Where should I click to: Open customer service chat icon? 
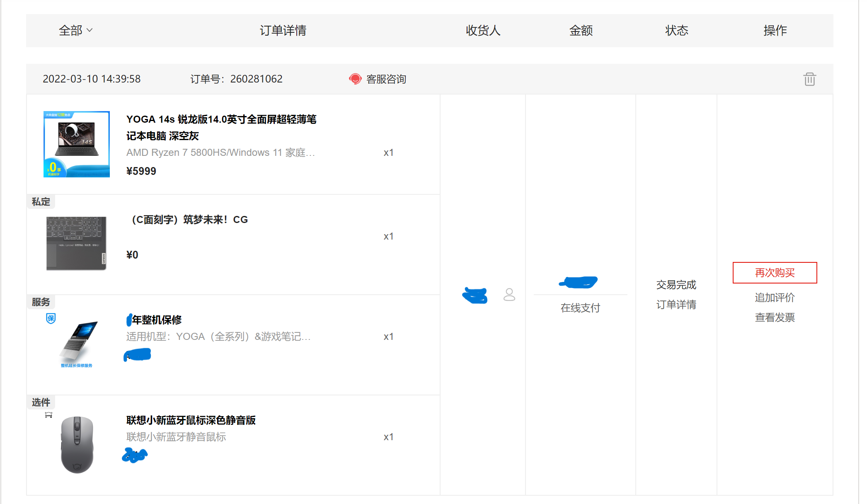(x=355, y=79)
